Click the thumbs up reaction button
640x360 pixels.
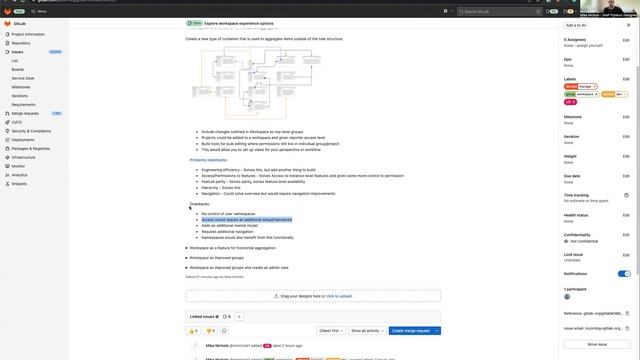click(193, 331)
